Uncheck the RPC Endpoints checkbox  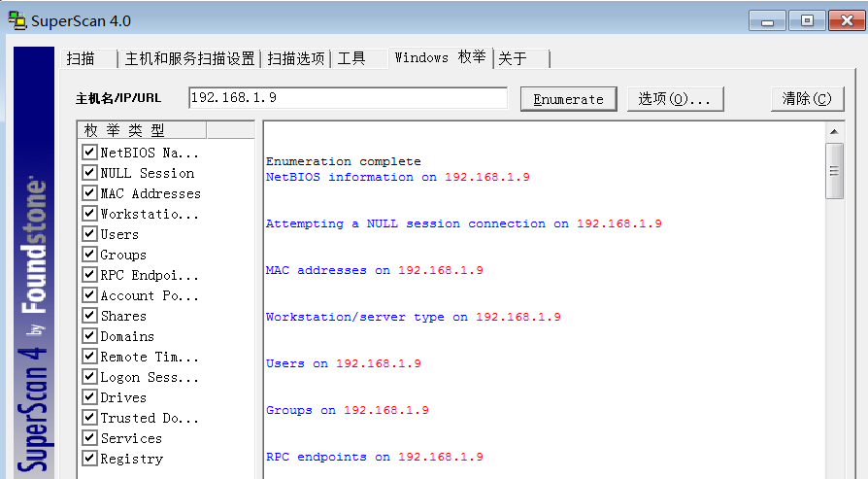[x=89, y=275]
